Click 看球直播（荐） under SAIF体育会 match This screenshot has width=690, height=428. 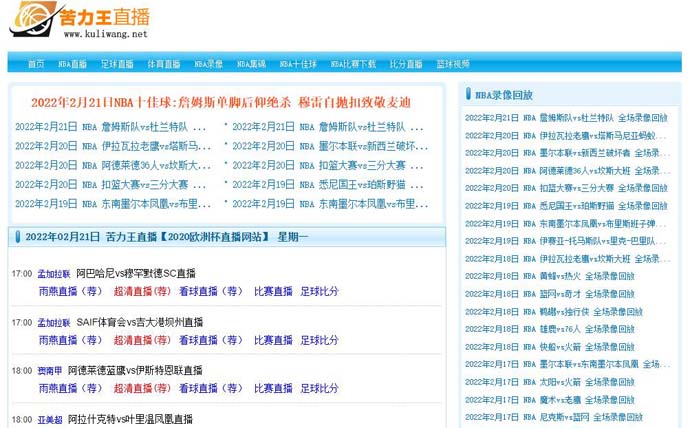point(211,340)
